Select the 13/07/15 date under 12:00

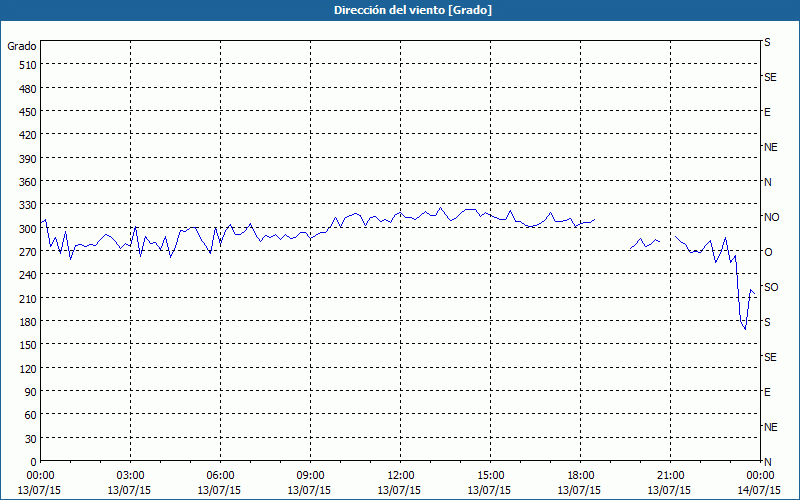[x=399, y=490]
